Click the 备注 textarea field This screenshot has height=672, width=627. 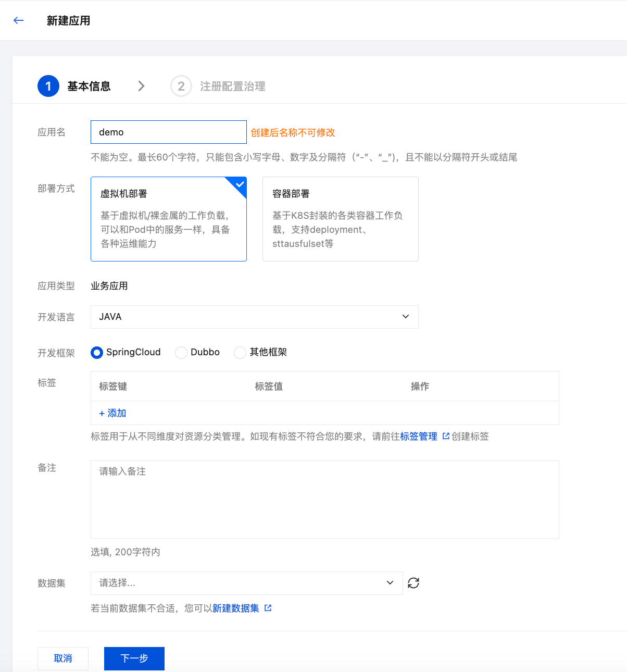coord(325,500)
